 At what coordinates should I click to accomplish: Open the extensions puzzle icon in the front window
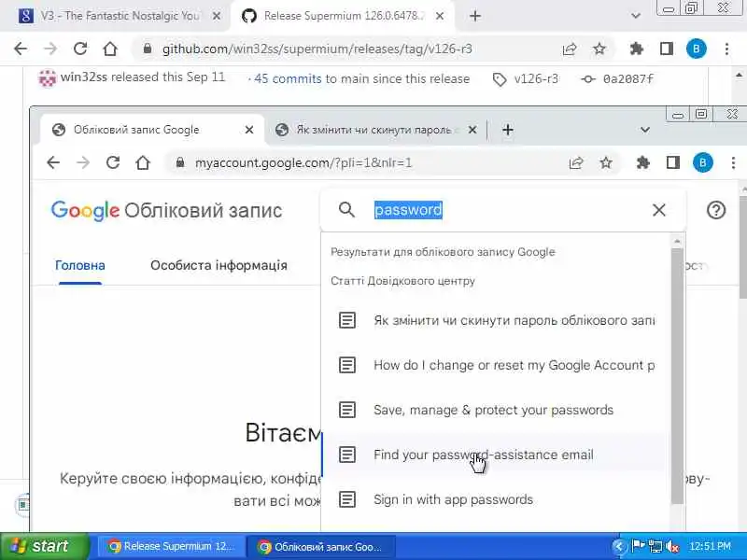tap(642, 162)
